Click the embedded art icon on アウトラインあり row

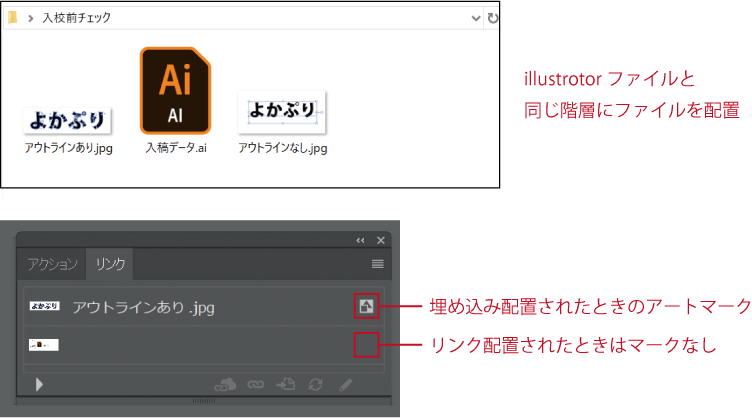366,306
